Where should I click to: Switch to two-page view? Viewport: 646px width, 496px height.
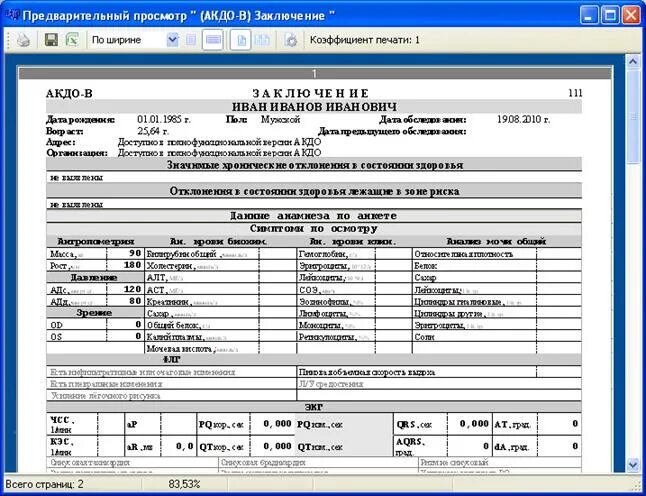point(262,40)
